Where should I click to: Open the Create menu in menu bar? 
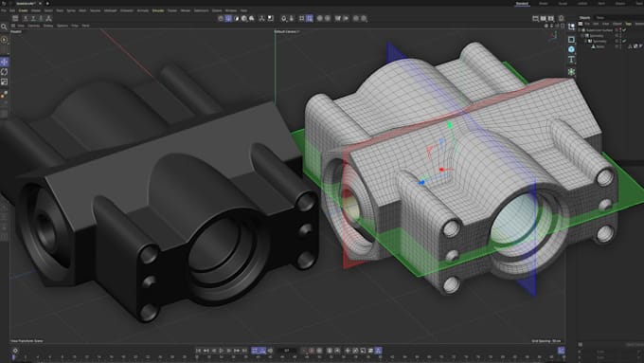click(x=23, y=10)
